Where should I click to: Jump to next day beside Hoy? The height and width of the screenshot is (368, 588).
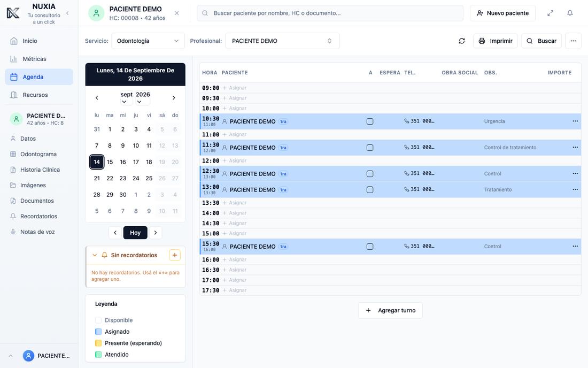click(x=155, y=233)
